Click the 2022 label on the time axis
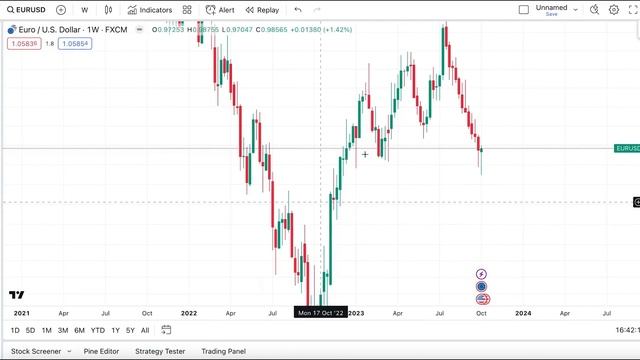The width and height of the screenshot is (640, 360). [x=189, y=313]
